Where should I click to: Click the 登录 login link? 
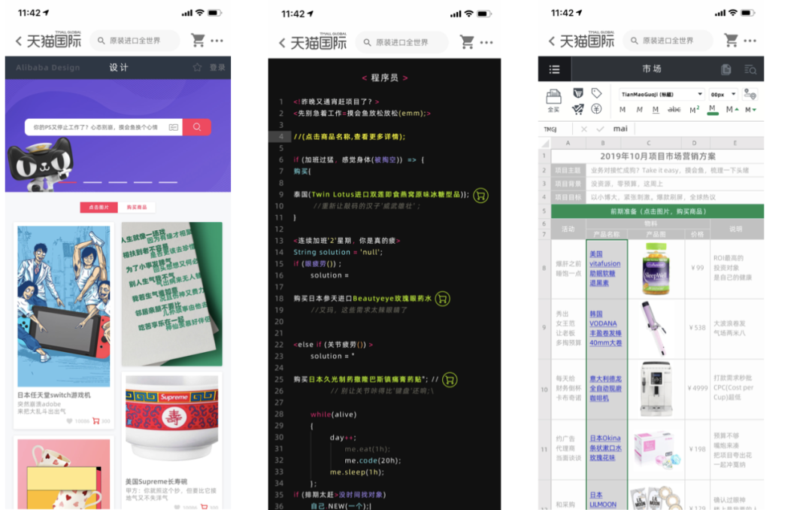coord(217,68)
